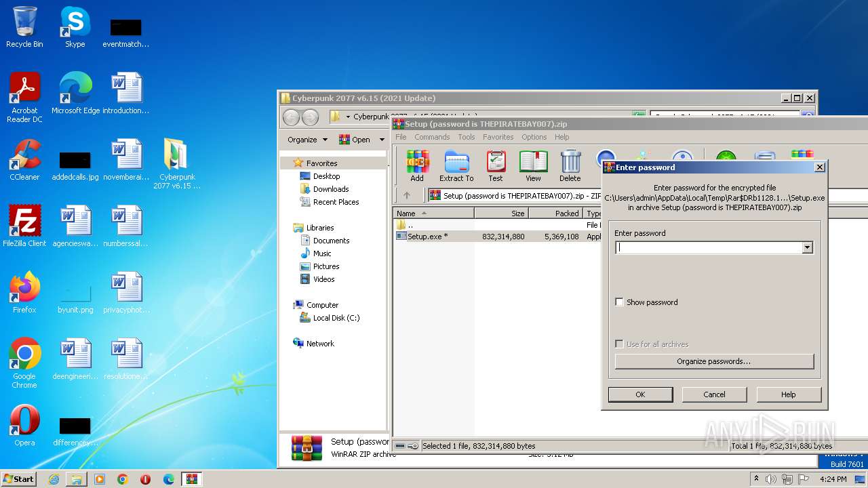This screenshot has width=868, height=488.
Task: Select the Microsoft Edge desktop shortcut
Action: [75, 94]
